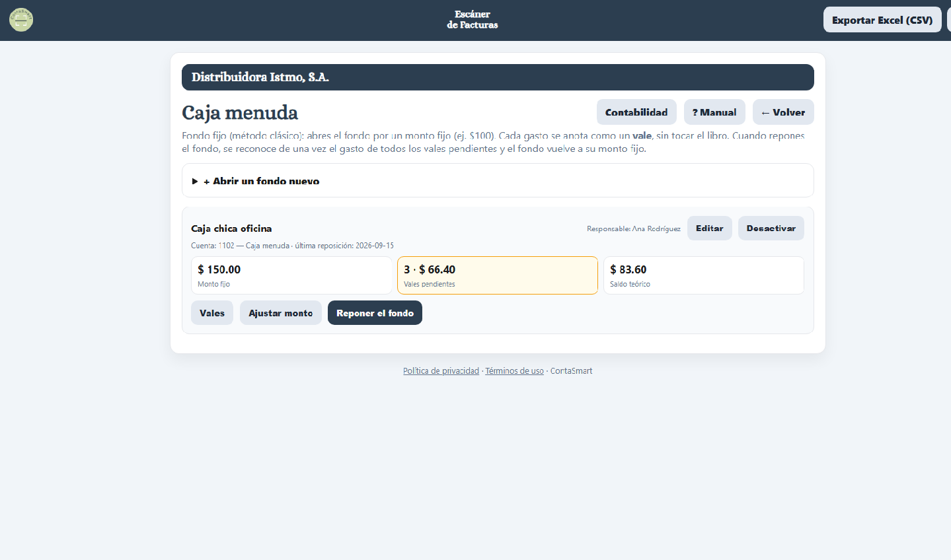
Task: Open the Vales list
Action: [x=212, y=313]
